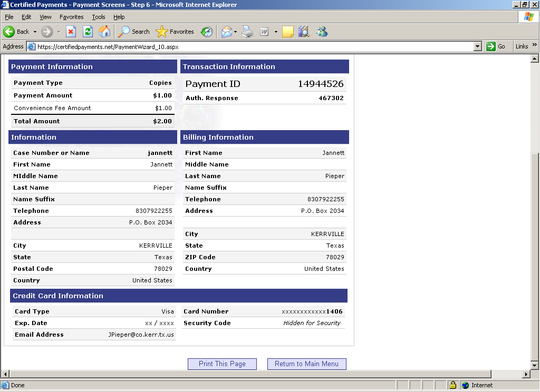The width and height of the screenshot is (540, 392).
Task: Click the vertical scrollbar down arrow
Action: [534, 365]
